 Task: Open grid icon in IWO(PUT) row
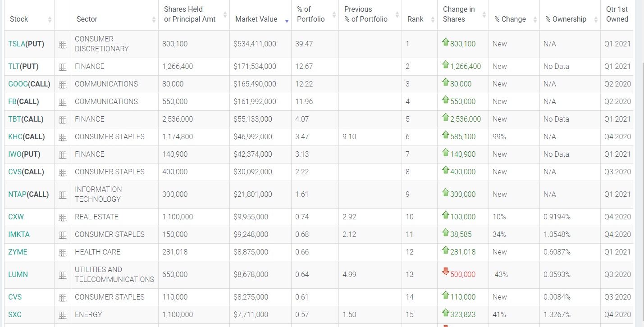pyautogui.click(x=63, y=155)
